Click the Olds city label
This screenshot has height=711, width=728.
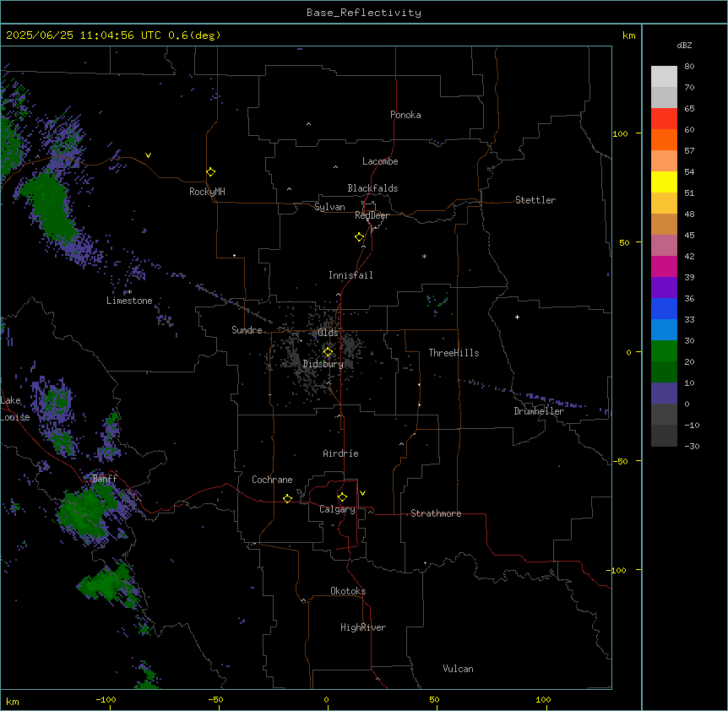pyautogui.click(x=328, y=333)
